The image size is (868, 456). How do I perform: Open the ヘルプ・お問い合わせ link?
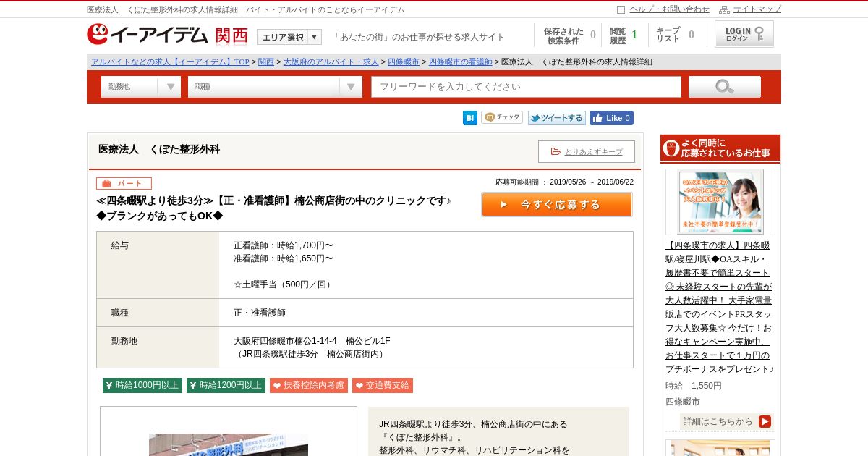669,9
